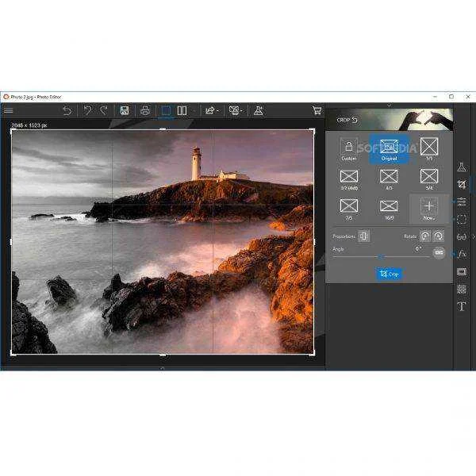Screen dimensions: 476x476
Task: Select the Original crop ratio
Action: click(x=389, y=149)
